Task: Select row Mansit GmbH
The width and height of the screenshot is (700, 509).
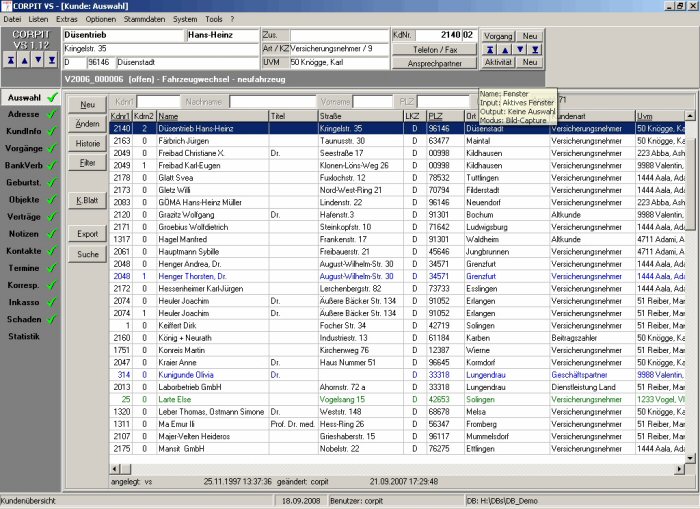Action: coord(396,449)
